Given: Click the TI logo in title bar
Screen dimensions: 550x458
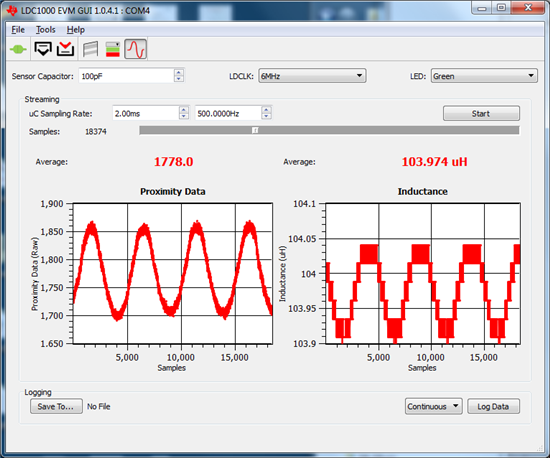Looking at the screenshot, I should 12,11.
